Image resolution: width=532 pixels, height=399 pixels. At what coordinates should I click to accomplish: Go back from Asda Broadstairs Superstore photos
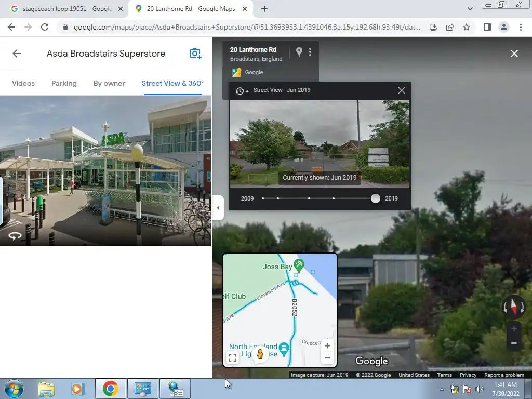coord(17,54)
